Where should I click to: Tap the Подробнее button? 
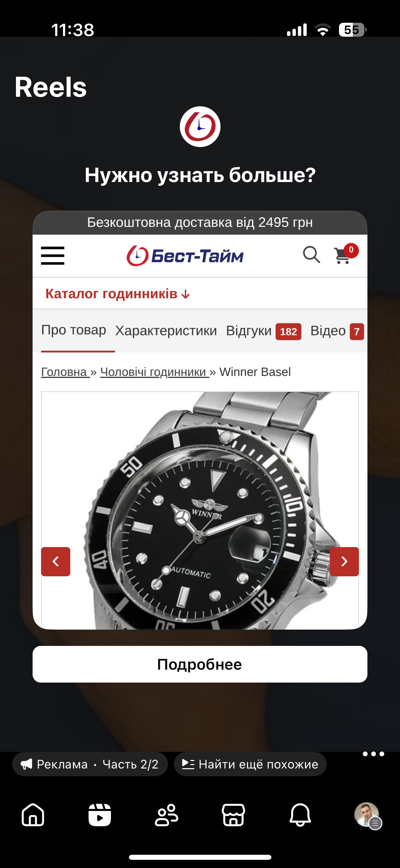coord(200,664)
